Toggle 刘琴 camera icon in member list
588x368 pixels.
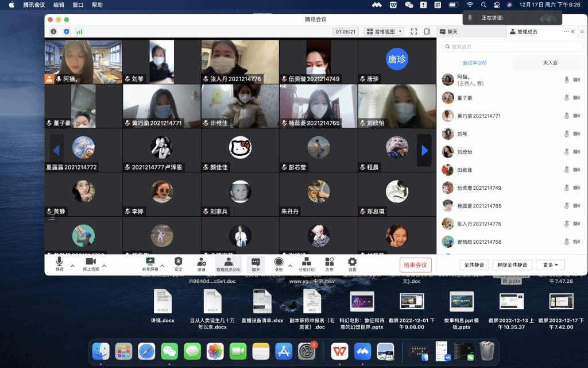577,133
